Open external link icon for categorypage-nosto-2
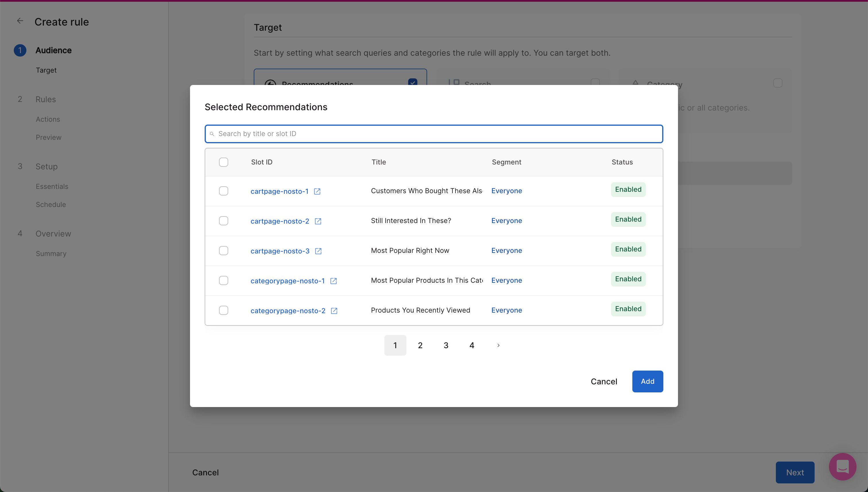The width and height of the screenshot is (868, 492). click(x=334, y=311)
